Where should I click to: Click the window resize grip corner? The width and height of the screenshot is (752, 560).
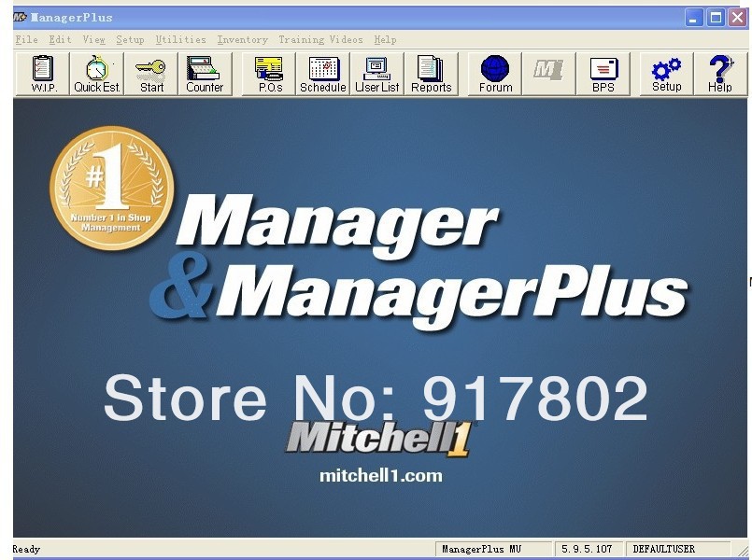tap(742, 550)
